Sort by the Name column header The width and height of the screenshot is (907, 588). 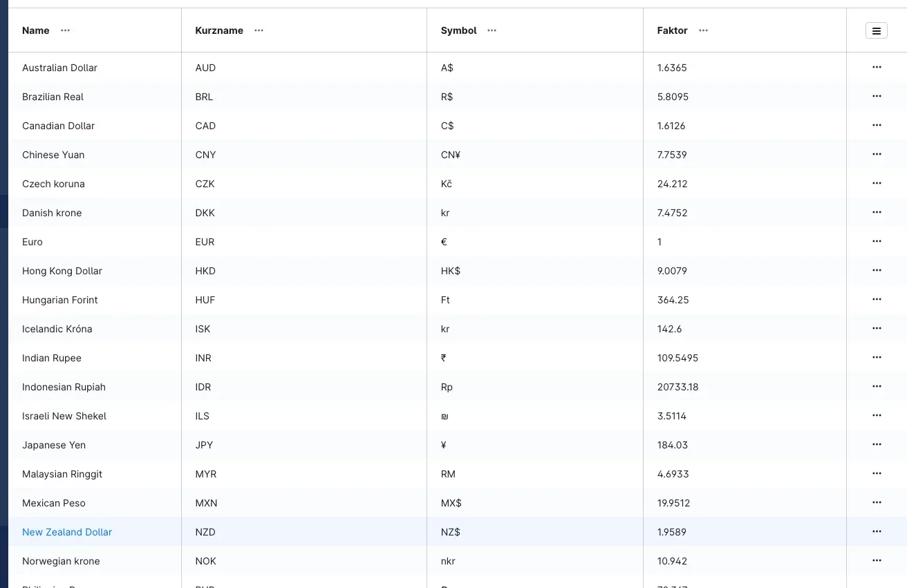coord(36,30)
